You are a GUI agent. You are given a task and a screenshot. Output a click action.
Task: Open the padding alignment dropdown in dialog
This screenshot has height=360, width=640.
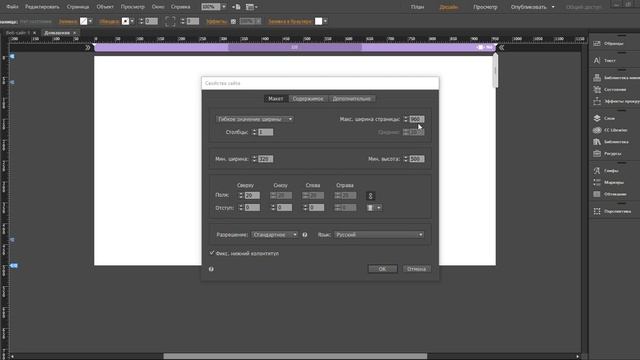pos(374,208)
